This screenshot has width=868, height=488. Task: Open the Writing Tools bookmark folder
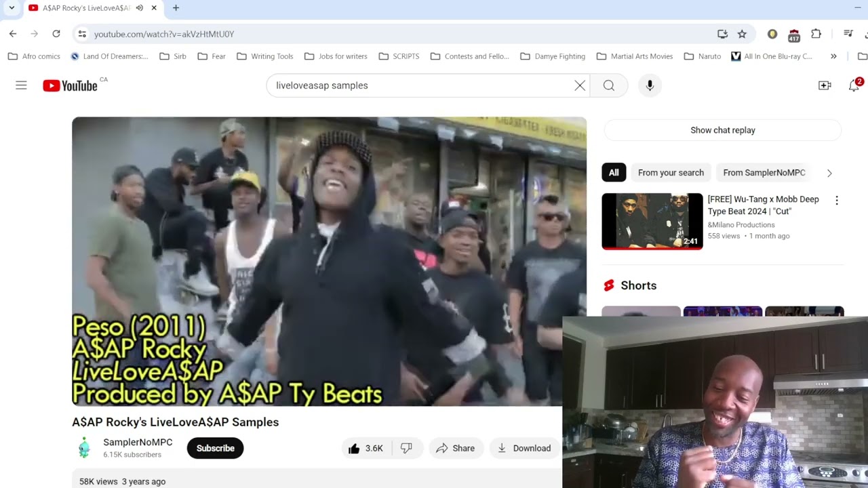265,56
